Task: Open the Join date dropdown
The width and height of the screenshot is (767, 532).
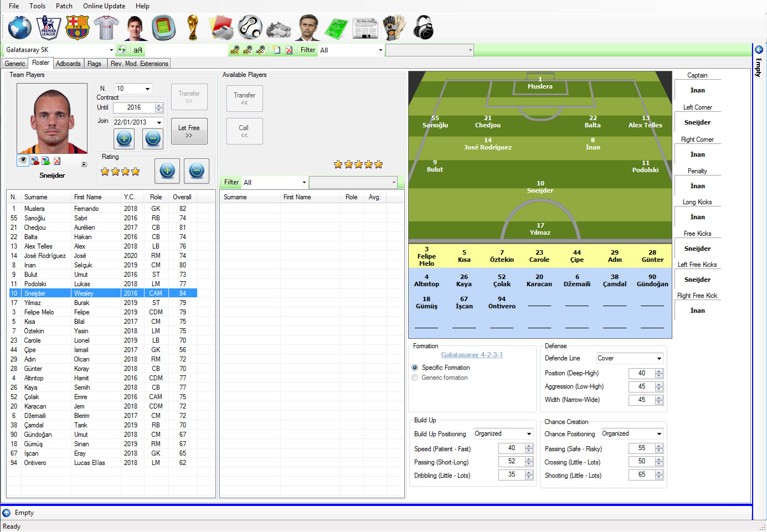Action: [159, 122]
